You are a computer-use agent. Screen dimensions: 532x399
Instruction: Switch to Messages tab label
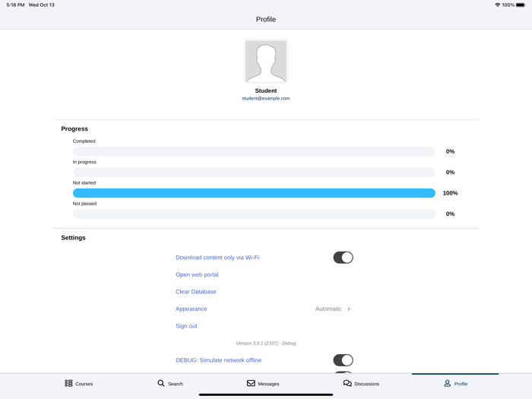(x=268, y=384)
